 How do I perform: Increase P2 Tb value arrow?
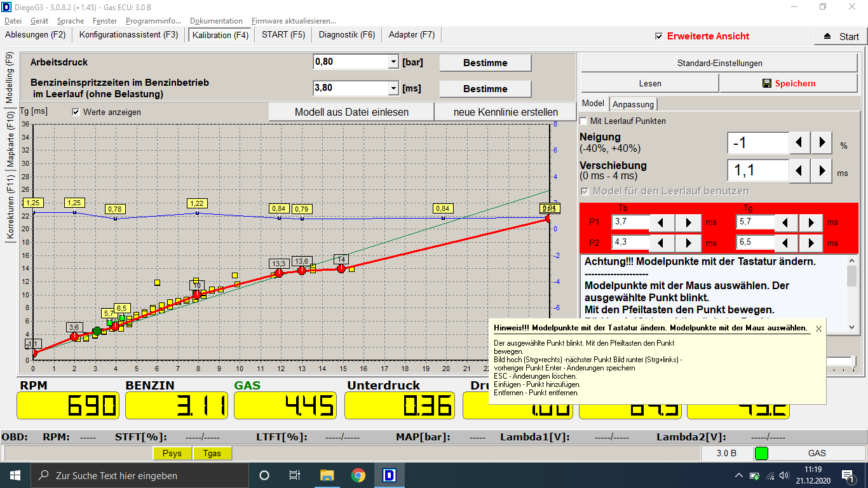[x=689, y=243]
